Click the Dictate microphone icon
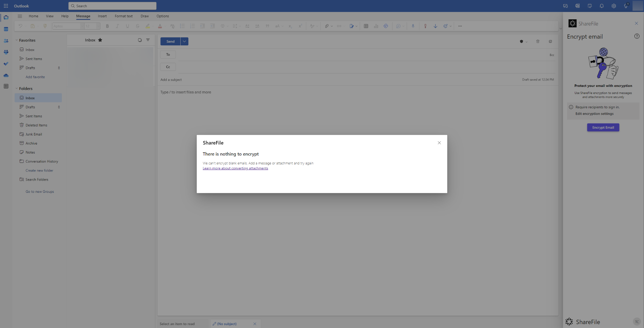 413,26
